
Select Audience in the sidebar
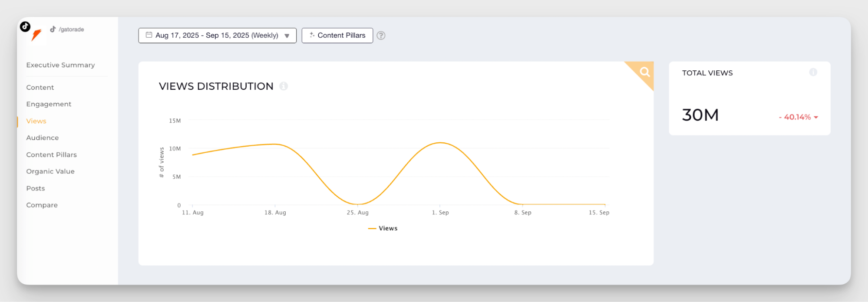coord(42,138)
